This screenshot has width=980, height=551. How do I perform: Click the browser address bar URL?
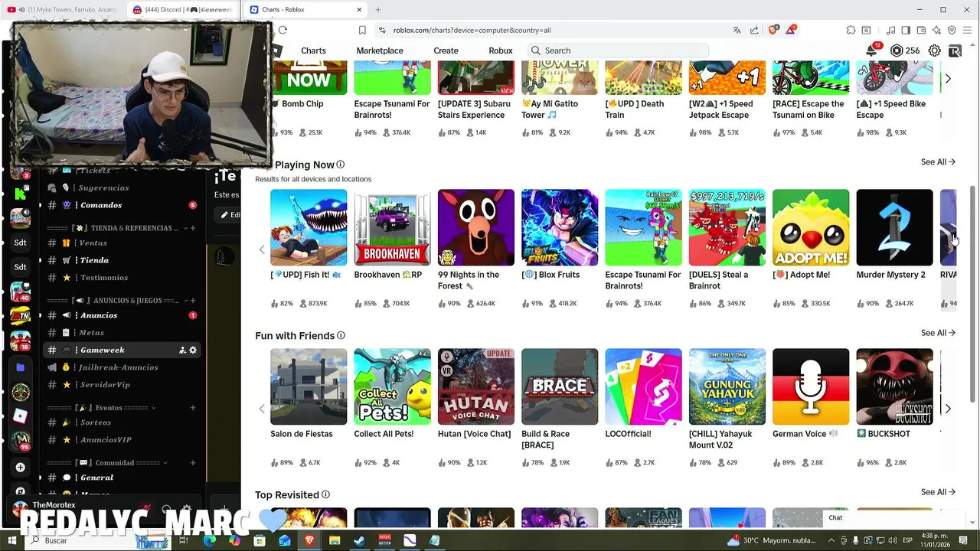coord(472,30)
